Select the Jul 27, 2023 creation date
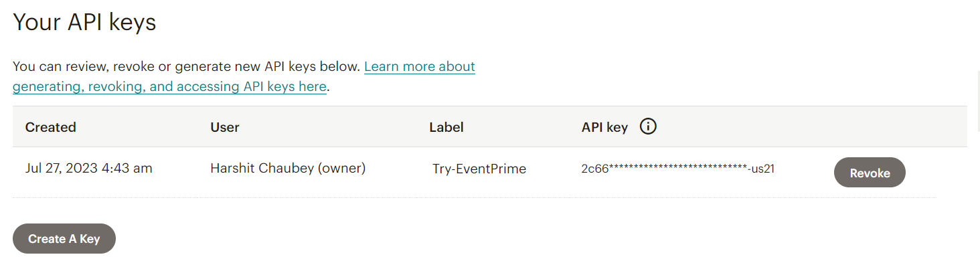Viewport: 980px width, 271px height. 62,168
